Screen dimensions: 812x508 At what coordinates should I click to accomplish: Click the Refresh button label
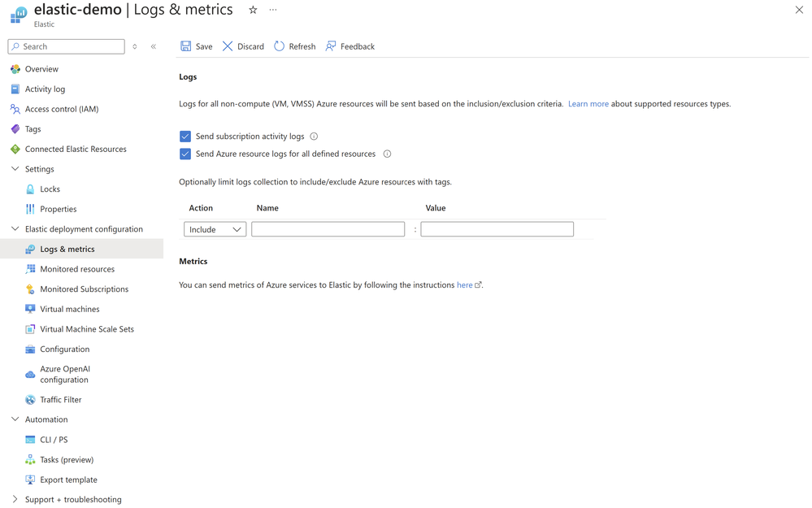302,46
